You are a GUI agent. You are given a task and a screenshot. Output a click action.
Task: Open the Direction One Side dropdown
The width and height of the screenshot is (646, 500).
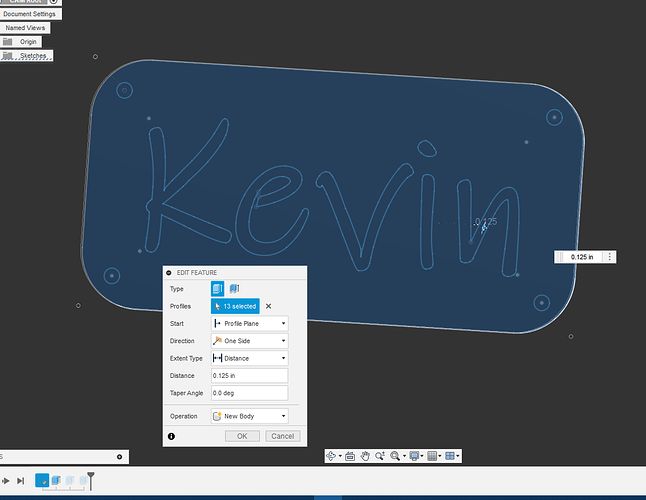(250, 341)
